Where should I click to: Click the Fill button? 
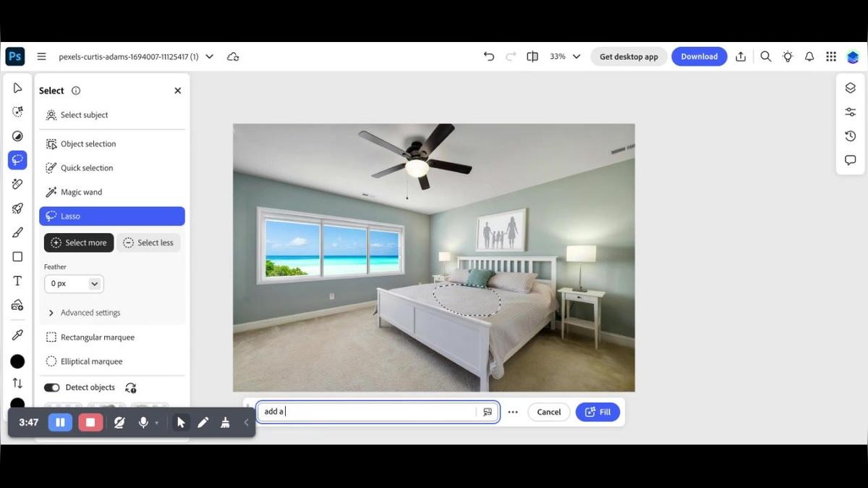tap(597, 412)
